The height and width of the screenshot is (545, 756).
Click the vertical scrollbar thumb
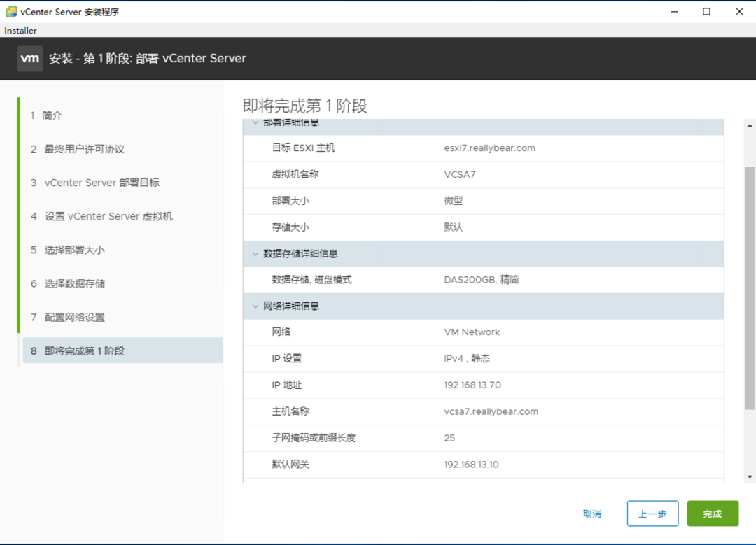750,288
